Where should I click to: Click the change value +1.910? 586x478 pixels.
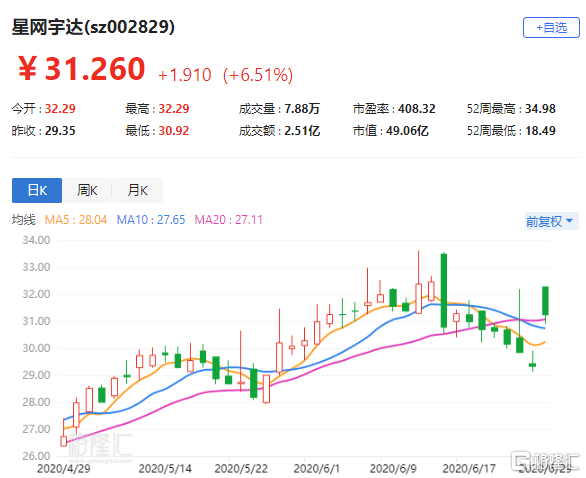tap(185, 75)
